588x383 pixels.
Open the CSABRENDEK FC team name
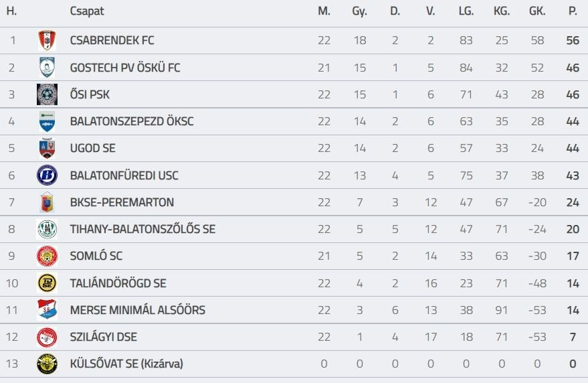[112, 40]
